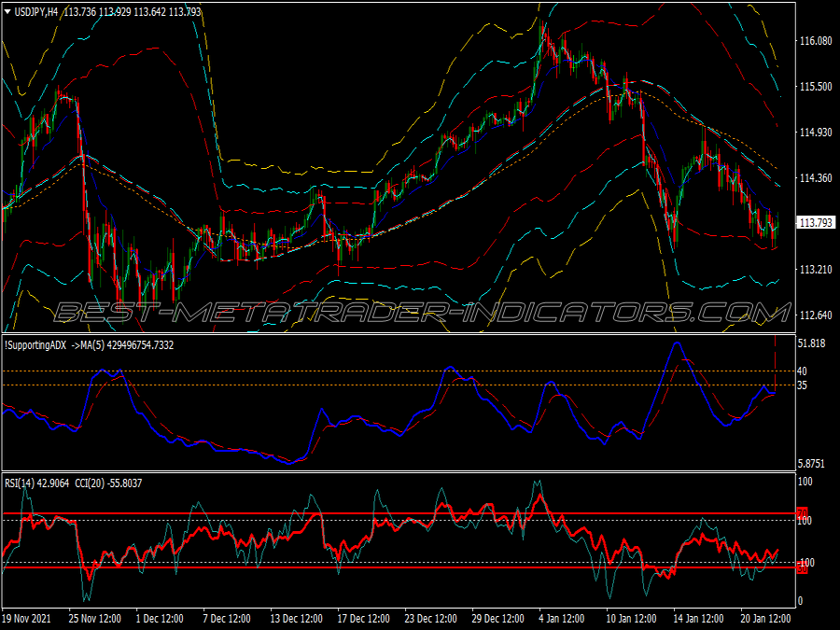Click the 29 Dec 12:00 time axis label
840x630 pixels.
498,618
